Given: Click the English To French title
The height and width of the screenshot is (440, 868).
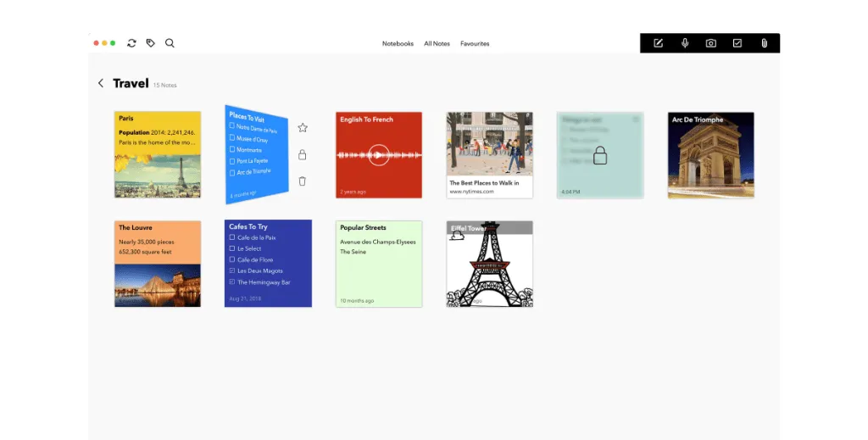Looking at the screenshot, I should (366, 120).
